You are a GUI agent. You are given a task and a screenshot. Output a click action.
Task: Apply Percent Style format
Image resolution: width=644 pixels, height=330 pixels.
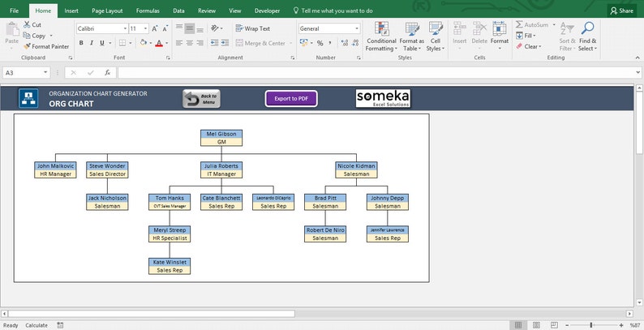(320, 43)
